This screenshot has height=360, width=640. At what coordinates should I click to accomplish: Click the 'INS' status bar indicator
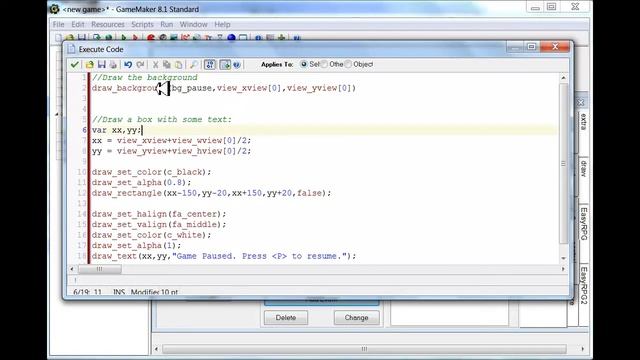point(119,292)
